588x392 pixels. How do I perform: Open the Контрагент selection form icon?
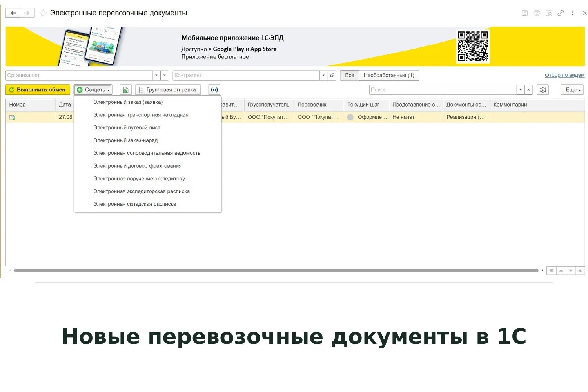[332, 75]
